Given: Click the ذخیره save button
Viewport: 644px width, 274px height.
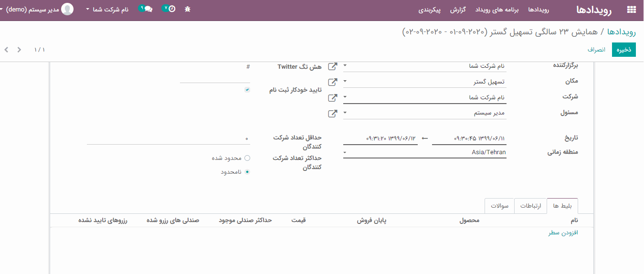Looking at the screenshot, I should pos(623,50).
